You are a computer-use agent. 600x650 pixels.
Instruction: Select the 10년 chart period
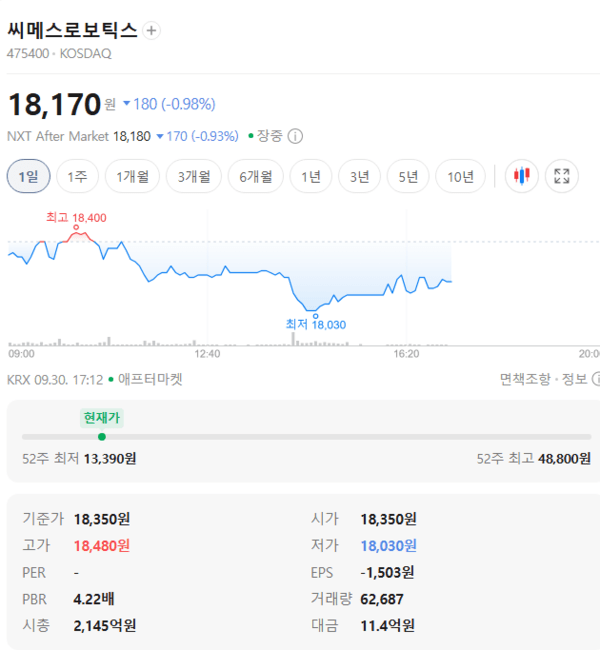pos(460,176)
